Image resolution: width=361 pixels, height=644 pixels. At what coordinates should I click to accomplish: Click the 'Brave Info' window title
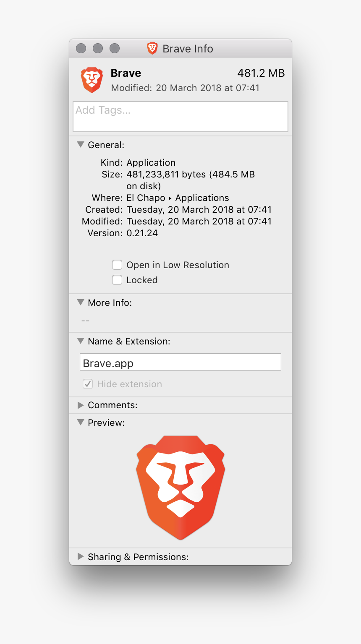point(188,49)
